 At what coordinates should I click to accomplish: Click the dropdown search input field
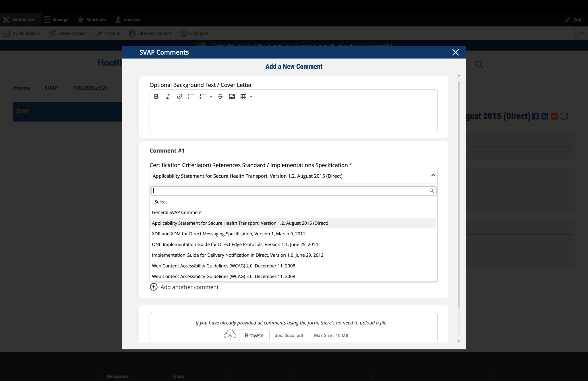290,190
